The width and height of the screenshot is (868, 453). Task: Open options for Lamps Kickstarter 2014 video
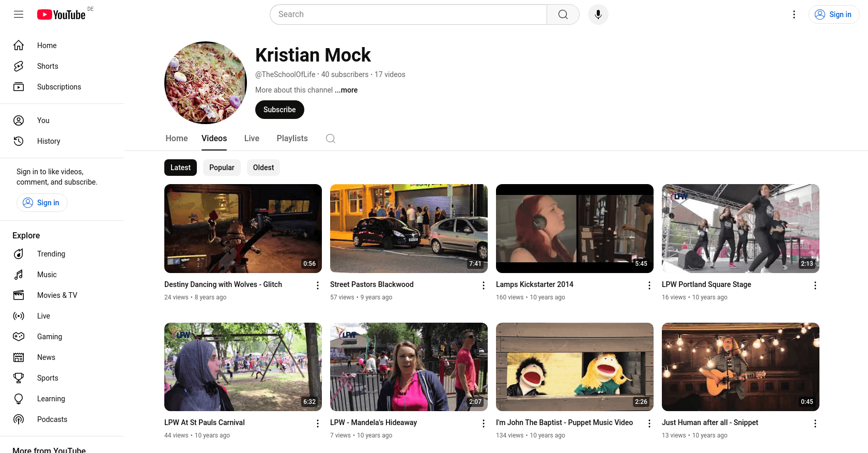click(x=649, y=285)
